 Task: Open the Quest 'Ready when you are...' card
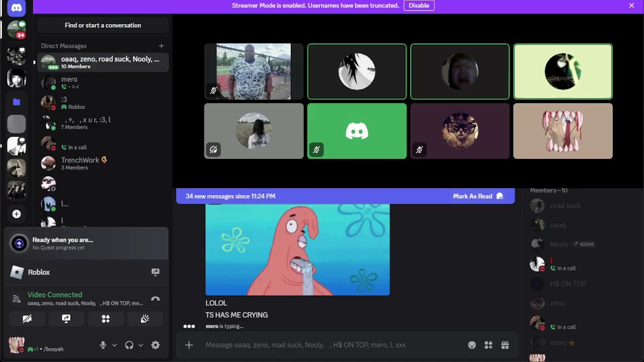(86, 243)
